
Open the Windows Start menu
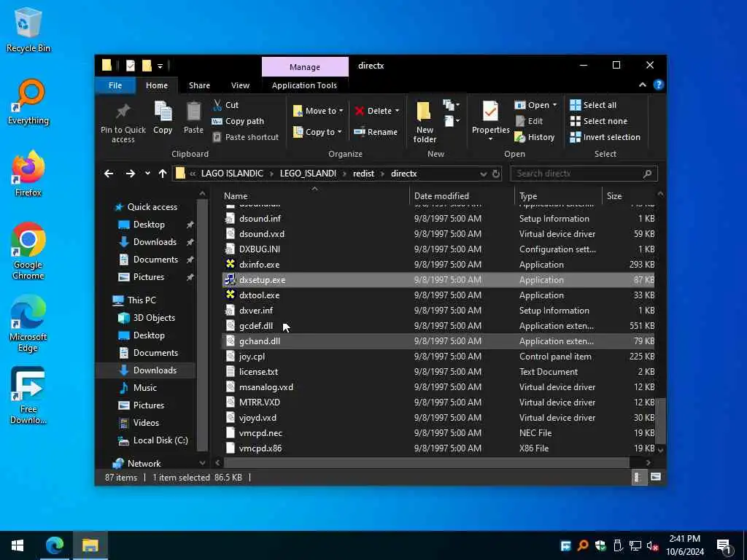[x=18, y=545]
